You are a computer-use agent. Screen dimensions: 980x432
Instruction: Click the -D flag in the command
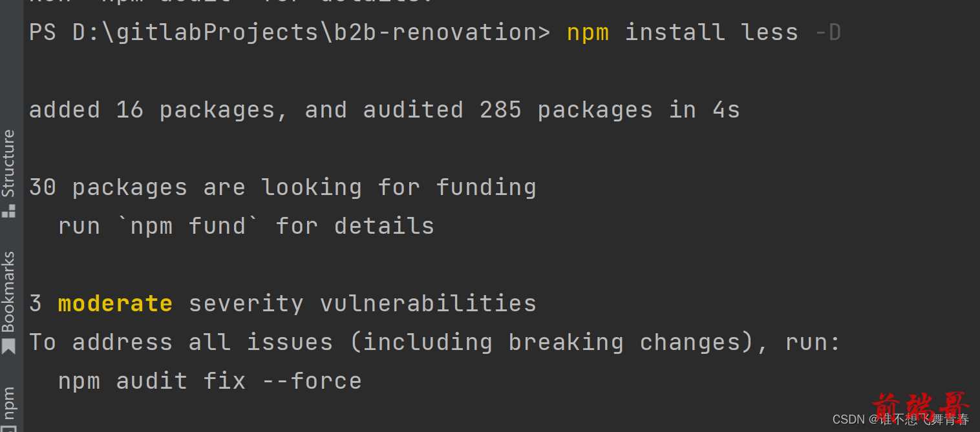point(827,32)
